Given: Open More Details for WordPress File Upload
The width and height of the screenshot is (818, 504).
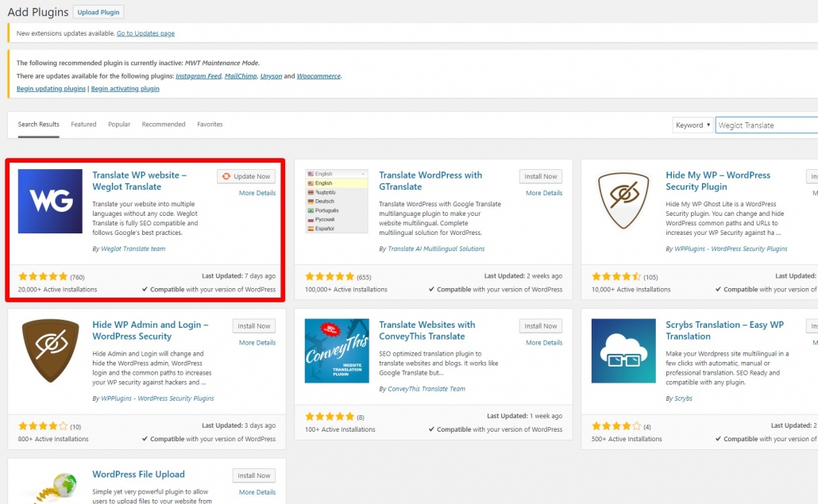Looking at the screenshot, I should pyautogui.click(x=257, y=492).
